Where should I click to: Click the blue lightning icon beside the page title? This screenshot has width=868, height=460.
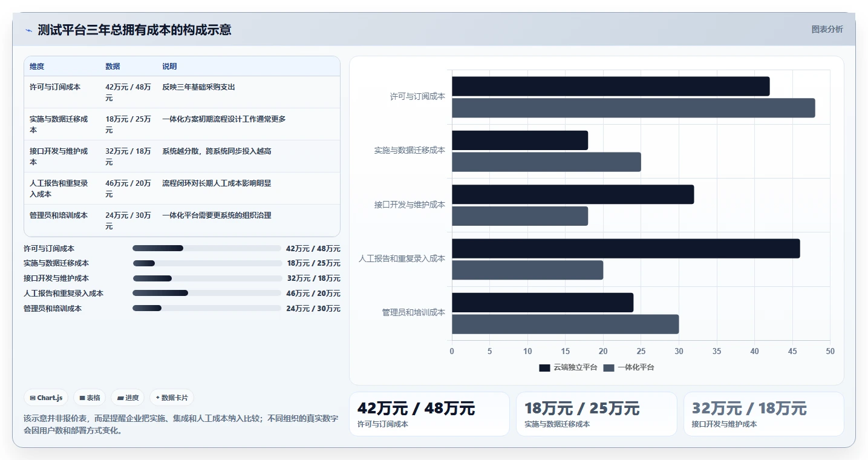(28, 30)
